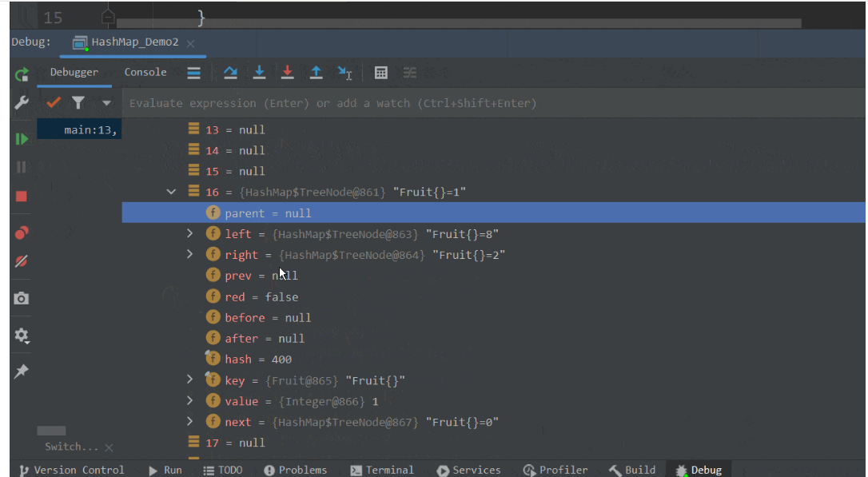Collapse array element 16 TreeNode@861
This screenshot has height=477, width=868.
tap(171, 192)
